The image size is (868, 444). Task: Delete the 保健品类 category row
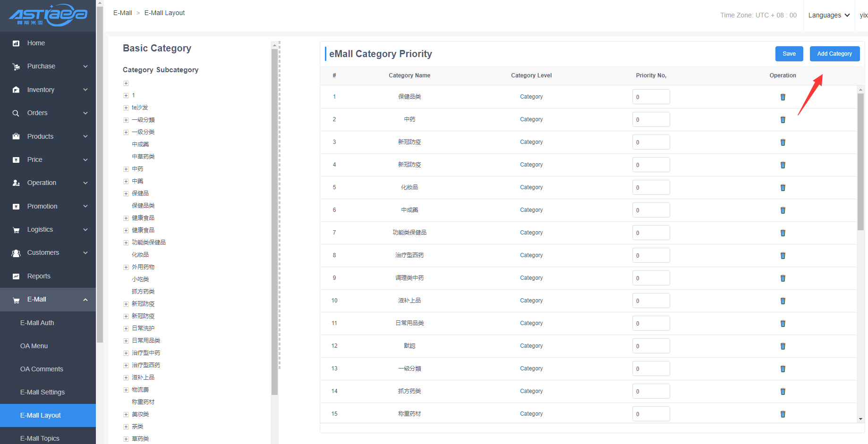click(x=783, y=97)
